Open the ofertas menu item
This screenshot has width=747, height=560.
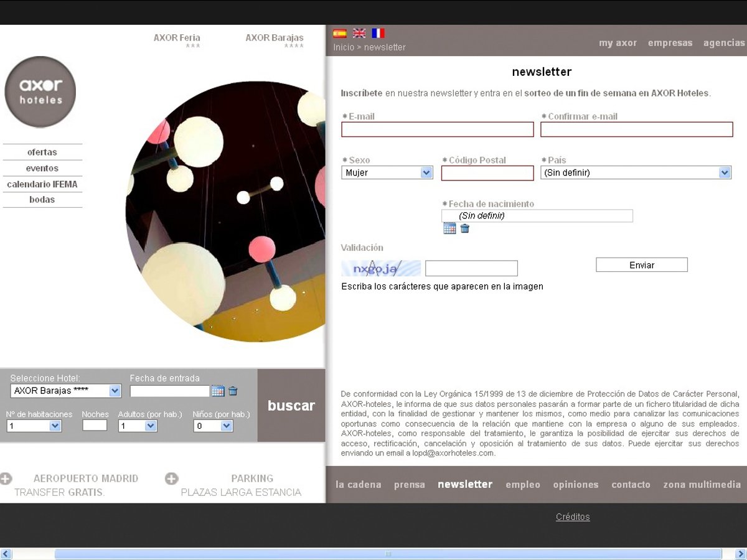[42, 152]
